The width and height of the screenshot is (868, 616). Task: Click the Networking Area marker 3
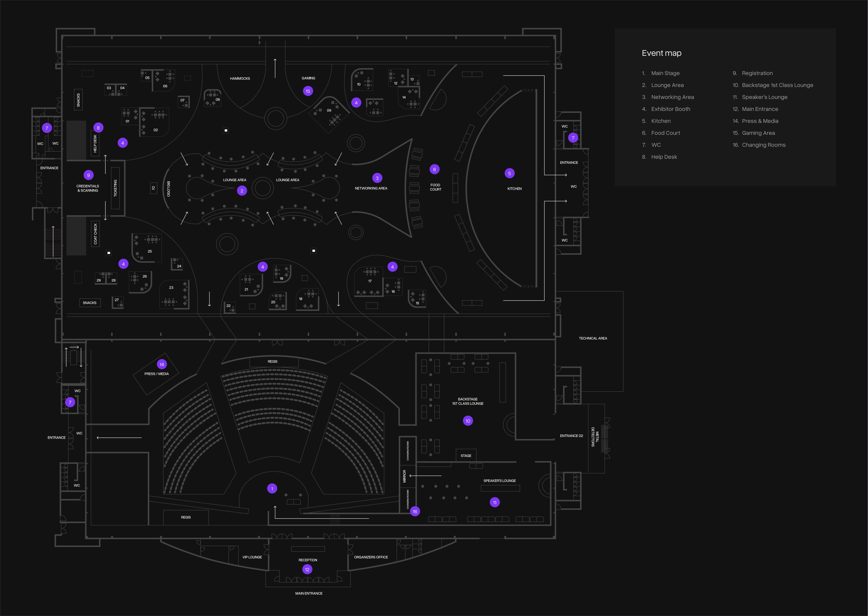(377, 178)
